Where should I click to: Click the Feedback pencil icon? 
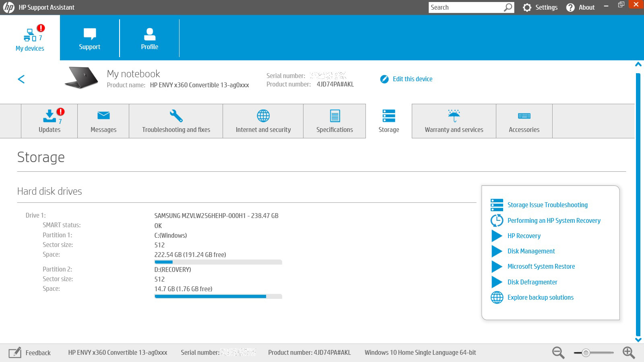pyautogui.click(x=15, y=352)
